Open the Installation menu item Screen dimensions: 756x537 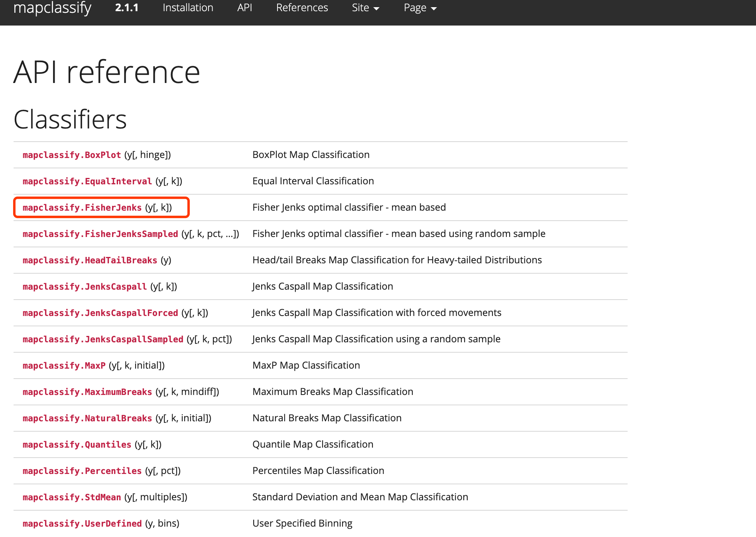pyautogui.click(x=187, y=8)
